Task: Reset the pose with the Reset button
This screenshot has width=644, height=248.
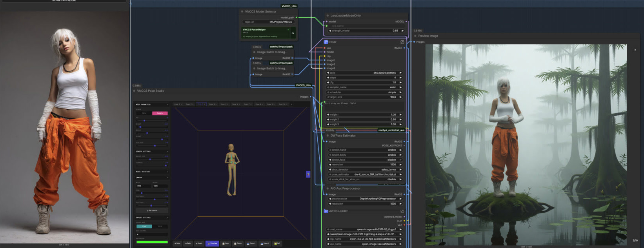Action: coord(199,243)
